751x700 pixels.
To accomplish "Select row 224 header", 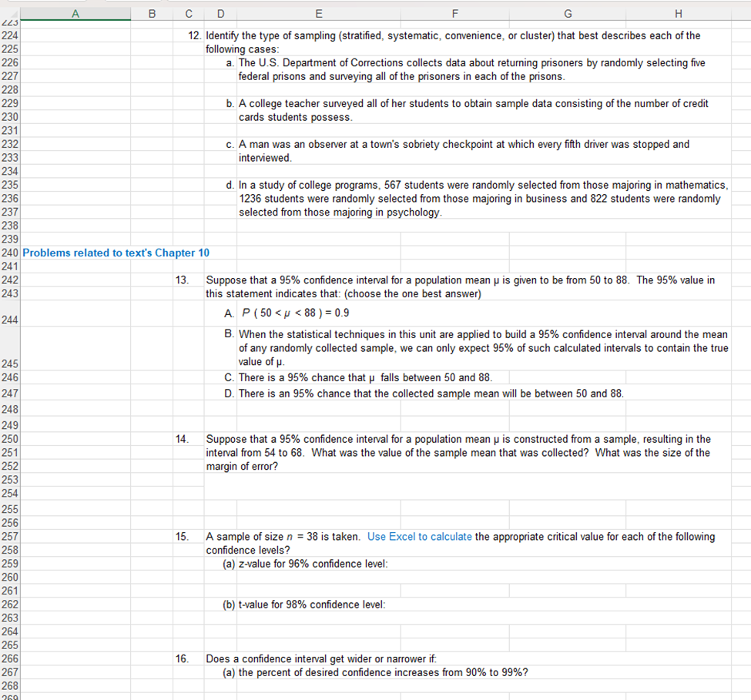I will (10, 35).
